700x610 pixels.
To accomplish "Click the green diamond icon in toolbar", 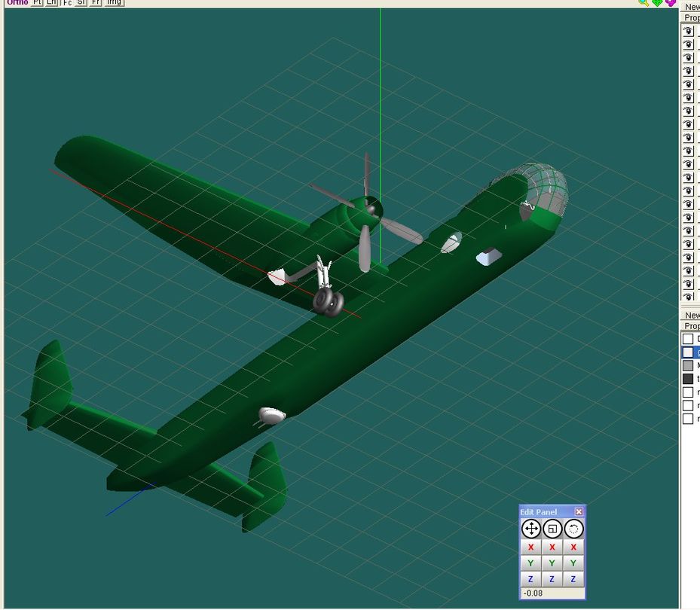I will pyautogui.click(x=657, y=3).
